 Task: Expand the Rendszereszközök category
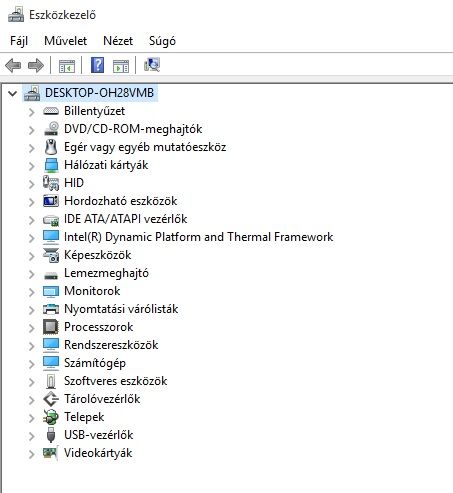tap(31, 346)
